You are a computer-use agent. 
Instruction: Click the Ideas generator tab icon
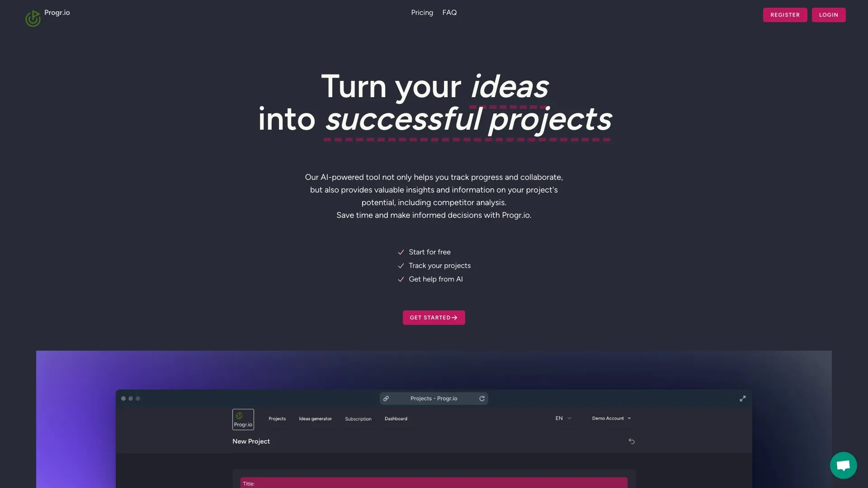[x=316, y=418]
